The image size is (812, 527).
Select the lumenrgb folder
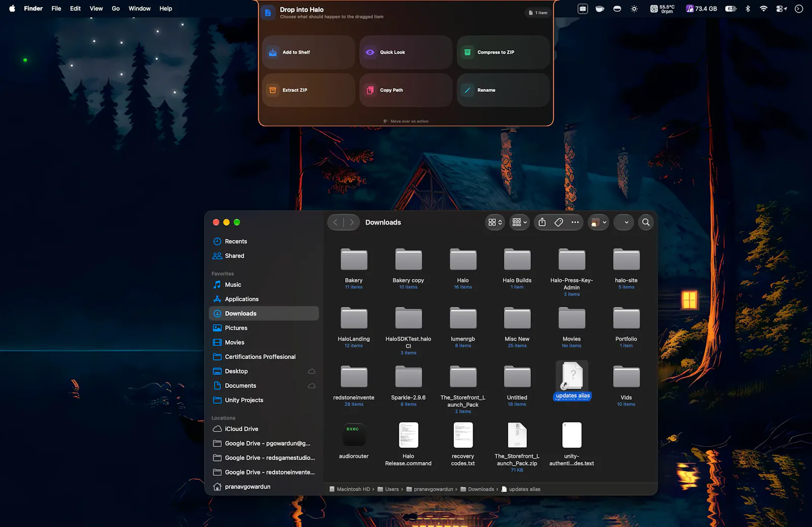[463, 327]
